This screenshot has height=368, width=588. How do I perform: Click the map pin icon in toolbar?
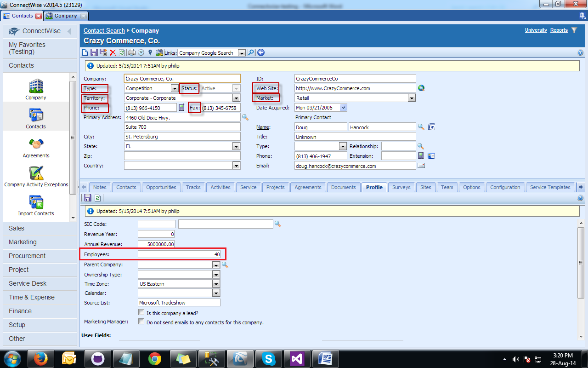point(150,53)
